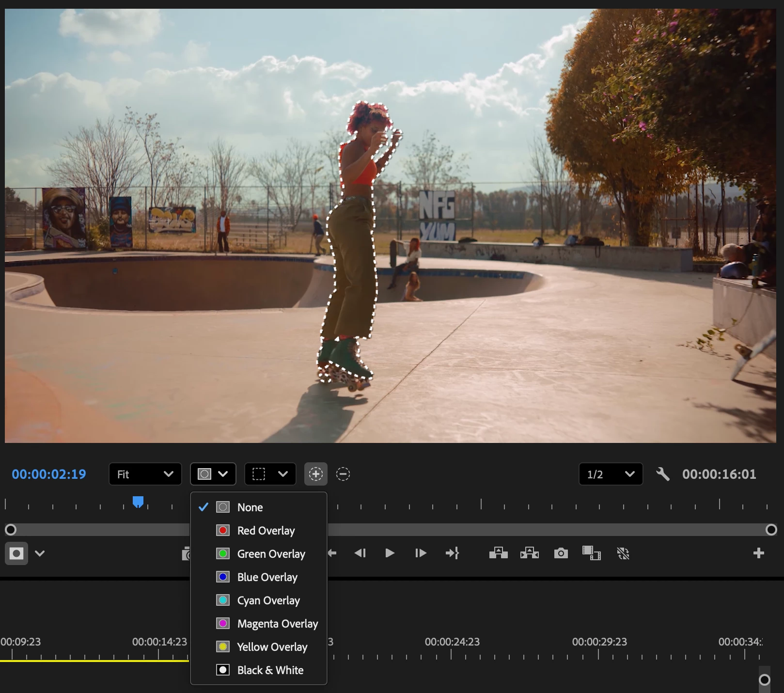The height and width of the screenshot is (693, 784).
Task: Click the blue 00:00:02:19 timecode
Action: tap(49, 474)
